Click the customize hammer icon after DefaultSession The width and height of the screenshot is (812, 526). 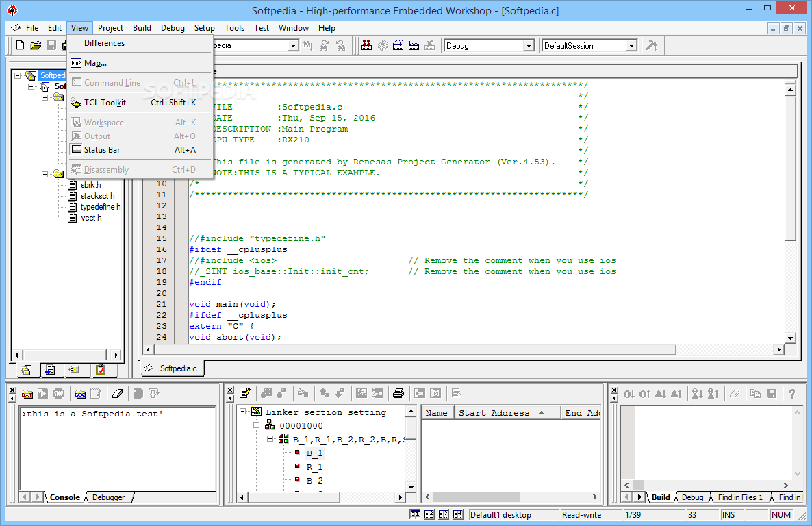652,46
